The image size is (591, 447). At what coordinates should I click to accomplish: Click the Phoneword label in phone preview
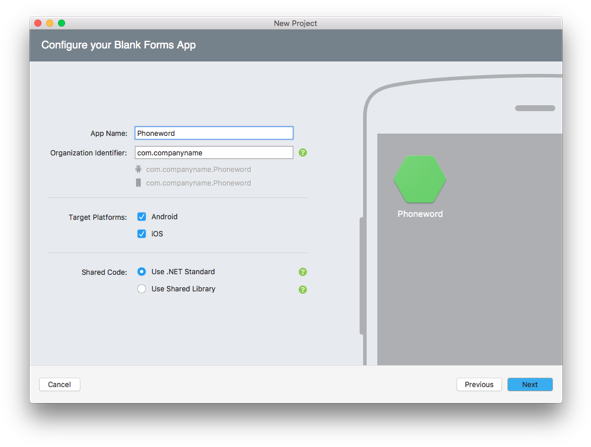point(420,214)
